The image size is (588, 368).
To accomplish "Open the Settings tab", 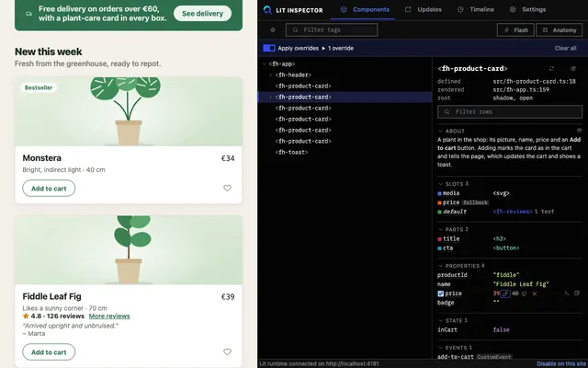I will pos(527,10).
